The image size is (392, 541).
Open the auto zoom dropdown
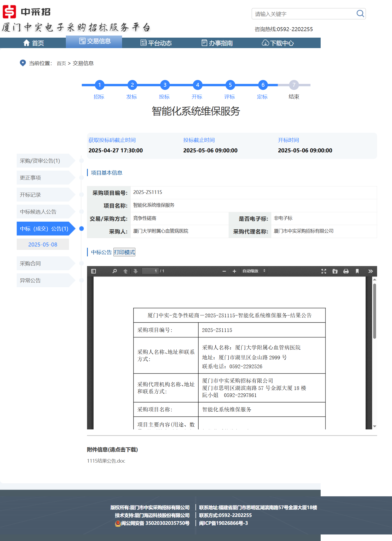coord(253,271)
